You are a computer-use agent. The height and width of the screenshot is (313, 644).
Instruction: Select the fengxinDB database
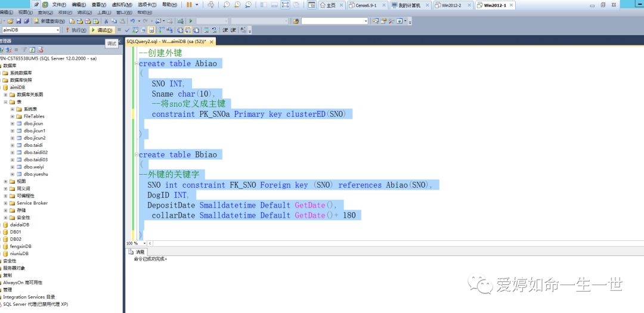[x=20, y=246]
